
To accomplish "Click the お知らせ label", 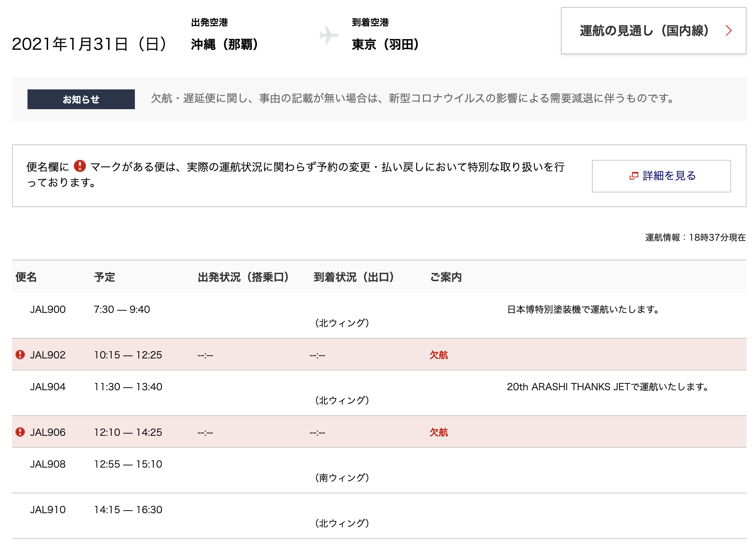I will tap(81, 99).
